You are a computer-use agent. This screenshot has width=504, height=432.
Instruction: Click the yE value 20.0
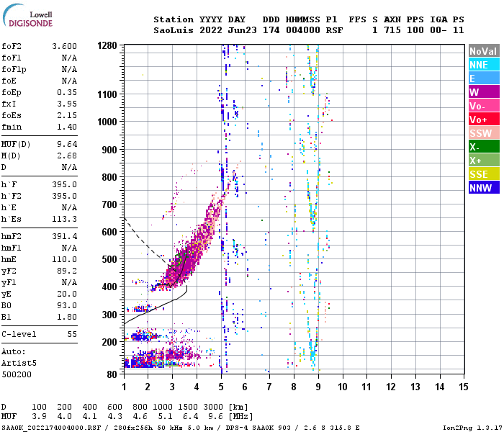[67, 294]
